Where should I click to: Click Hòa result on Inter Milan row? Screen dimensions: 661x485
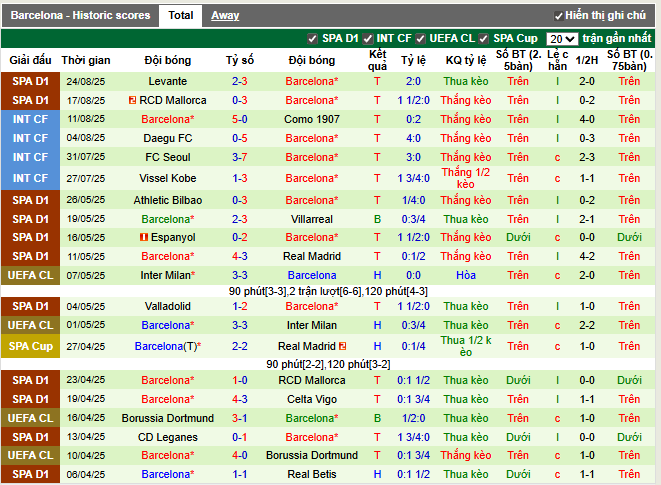[466, 275]
